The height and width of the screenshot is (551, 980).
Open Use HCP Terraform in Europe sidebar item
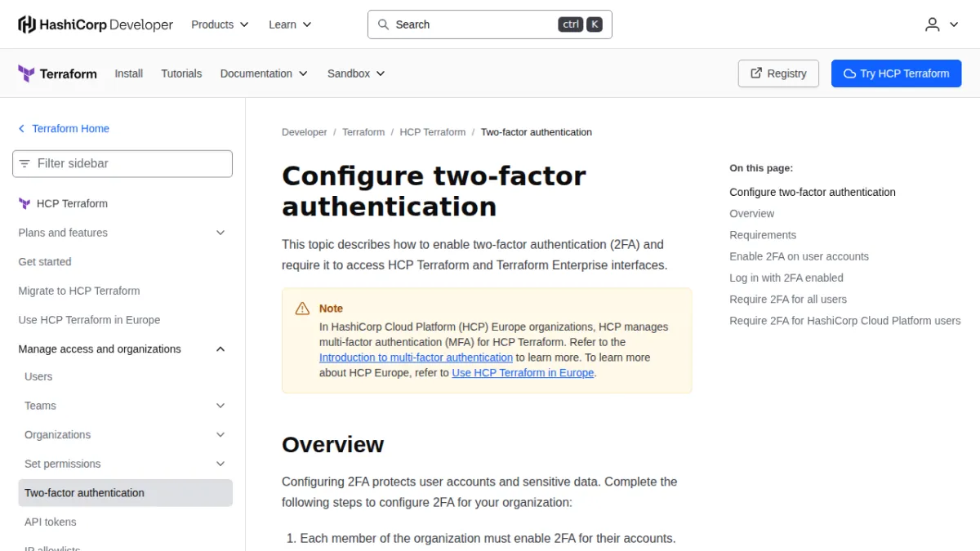point(89,320)
